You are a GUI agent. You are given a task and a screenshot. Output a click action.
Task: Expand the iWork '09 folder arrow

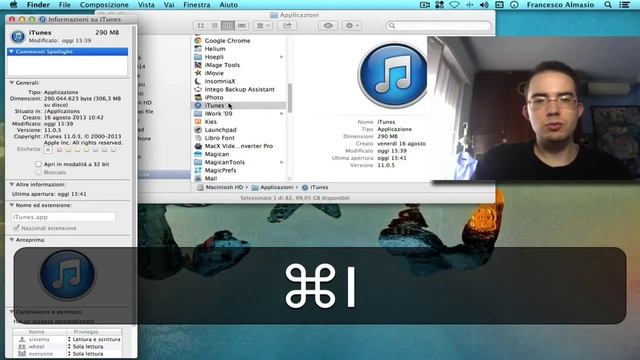(x=282, y=113)
